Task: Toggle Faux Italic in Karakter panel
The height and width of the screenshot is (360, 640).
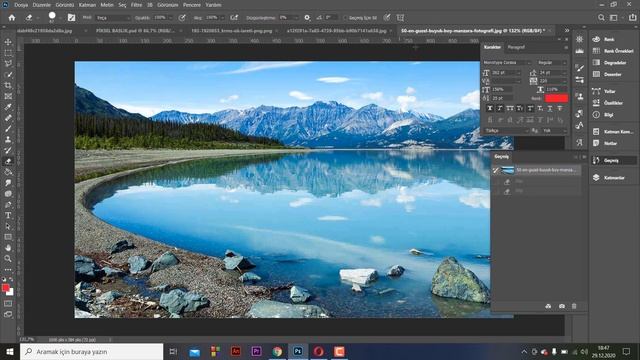Action: coord(500,108)
